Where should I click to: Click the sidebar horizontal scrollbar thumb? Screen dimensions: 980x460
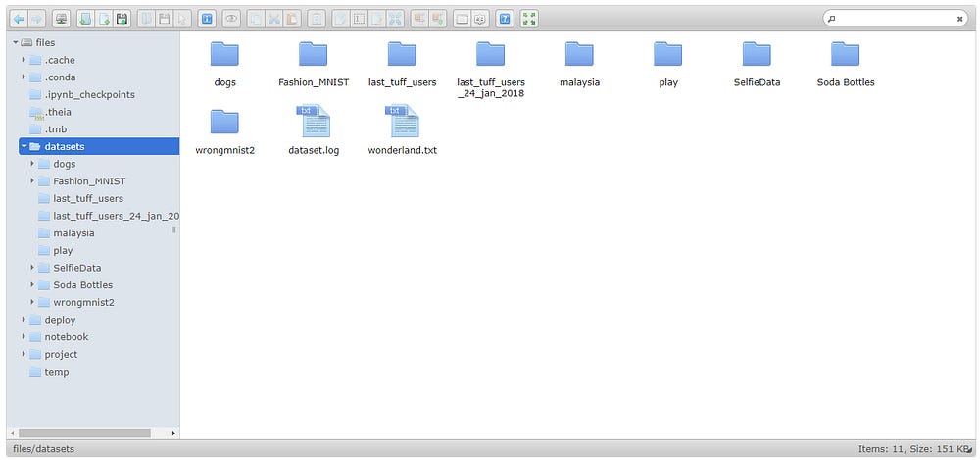click(x=84, y=434)
